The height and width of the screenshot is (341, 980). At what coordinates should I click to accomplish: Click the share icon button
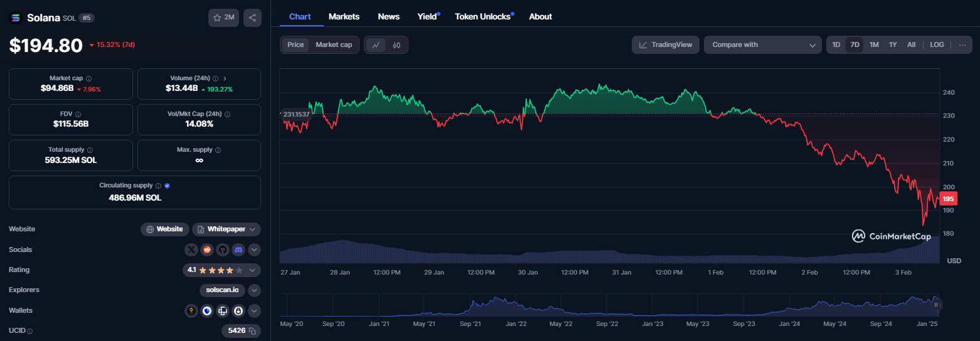click(252, 18)
